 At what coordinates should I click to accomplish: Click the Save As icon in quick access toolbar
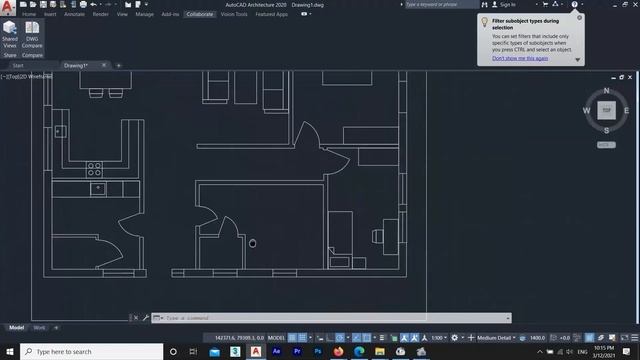53,4
